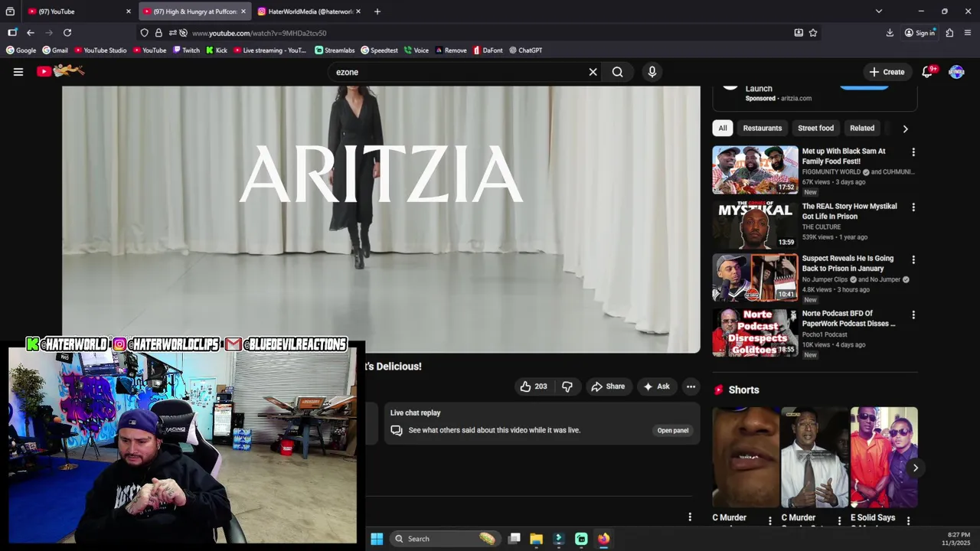Click the Create button
This screenshot has width=980, height=551.
coord(887,72)
